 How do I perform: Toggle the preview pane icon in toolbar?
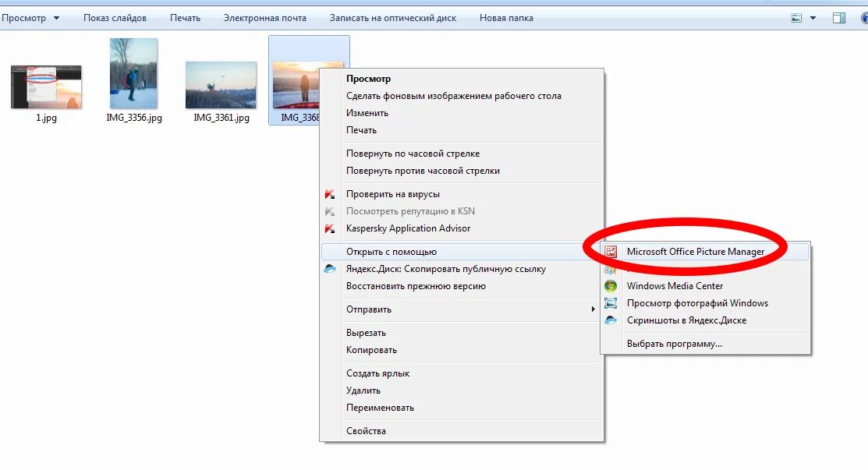838,18
